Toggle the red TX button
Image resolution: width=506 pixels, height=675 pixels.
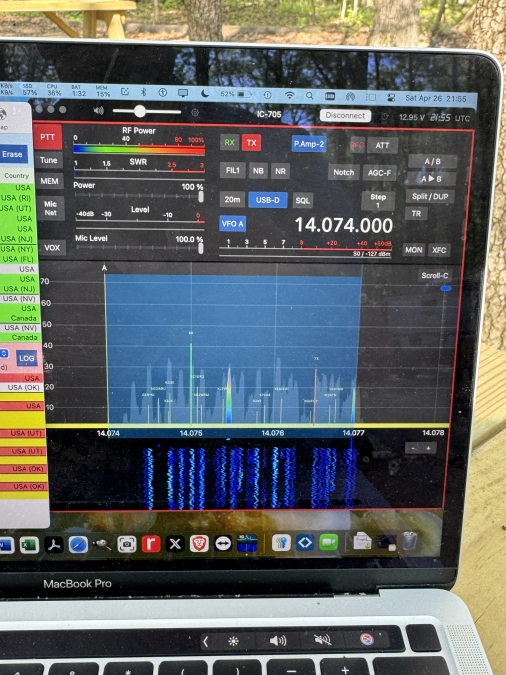pyautogui.click(x=251, y=143)
